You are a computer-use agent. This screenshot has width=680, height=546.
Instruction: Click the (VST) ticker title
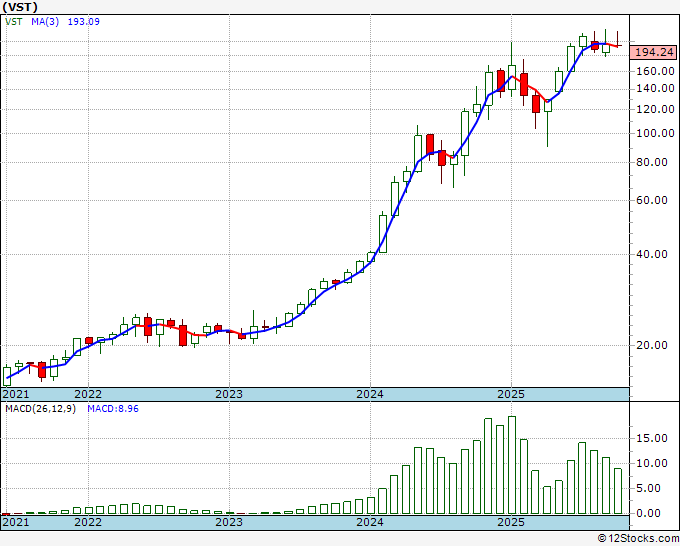(21, 6)
